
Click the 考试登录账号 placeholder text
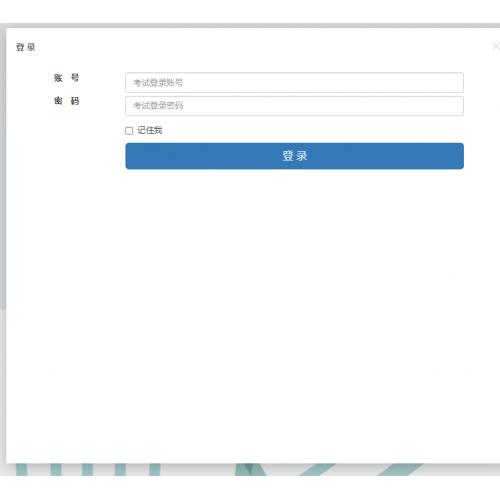(158, 82)
